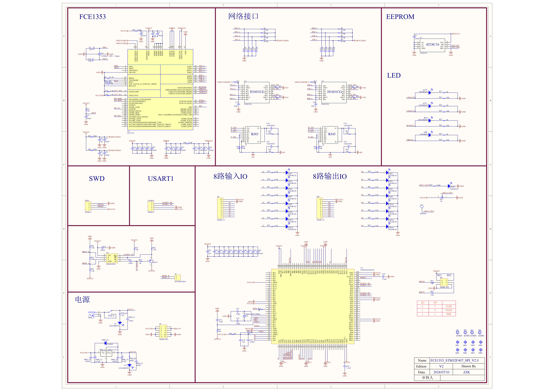Click the V2 edition value
555x392 pixels.
coord(441,366)
